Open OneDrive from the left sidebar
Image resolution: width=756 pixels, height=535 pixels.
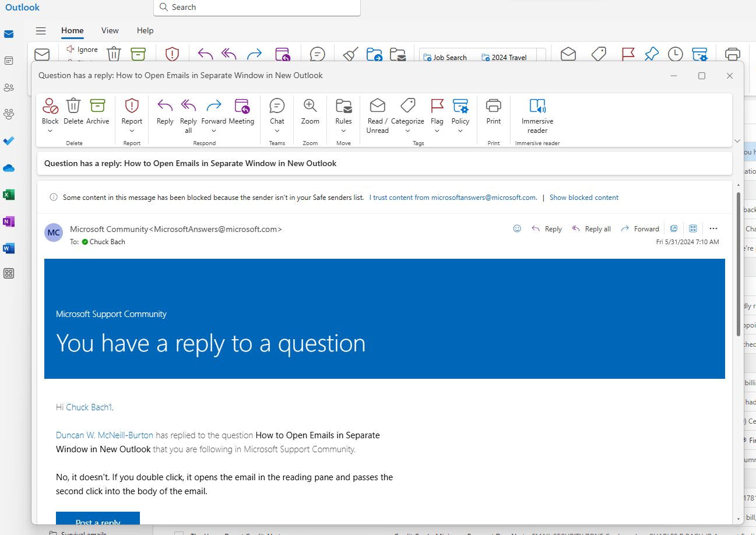pyautogui.click(x=9, y=168)
